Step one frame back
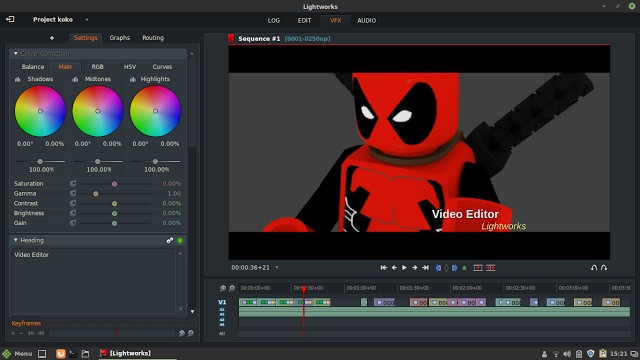The image size is (640, 360). (394, 268)
